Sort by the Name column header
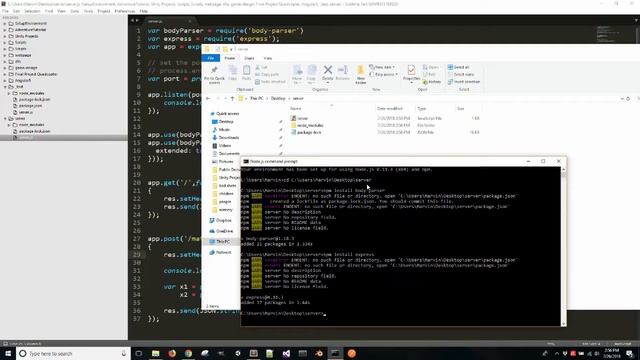The height and width of the screenshot is (360, 640). (296, 109)
